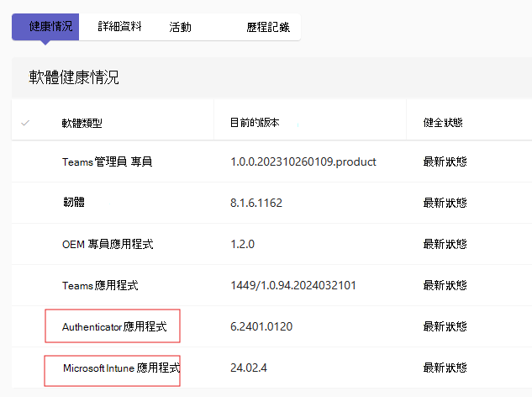
Task: Sort by 目前的版本 column header
Action: [255, 123]
